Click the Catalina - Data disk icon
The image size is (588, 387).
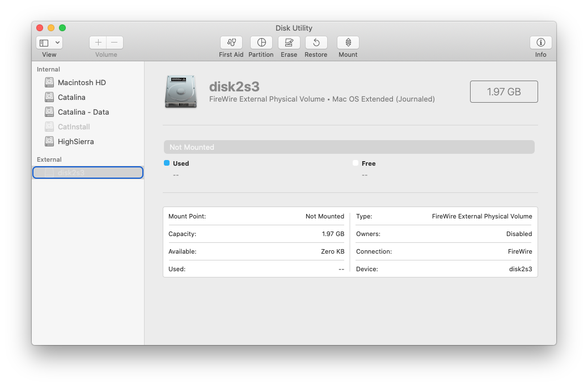tap(49, 112)
